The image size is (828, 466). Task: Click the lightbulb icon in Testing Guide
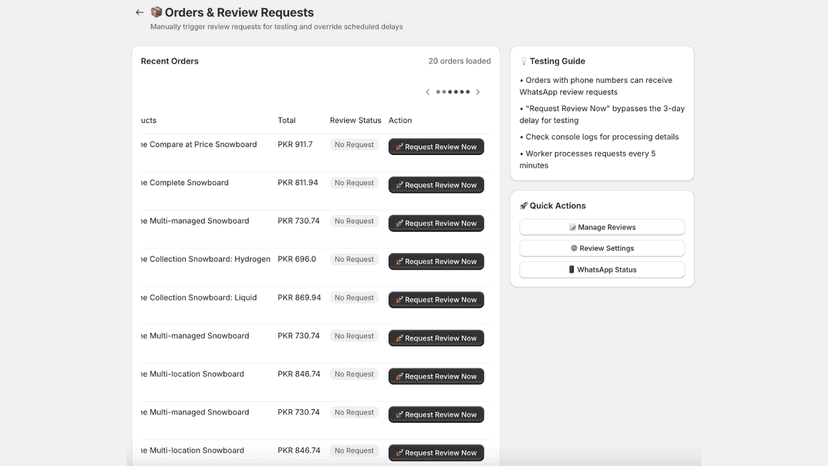[523, 61]
